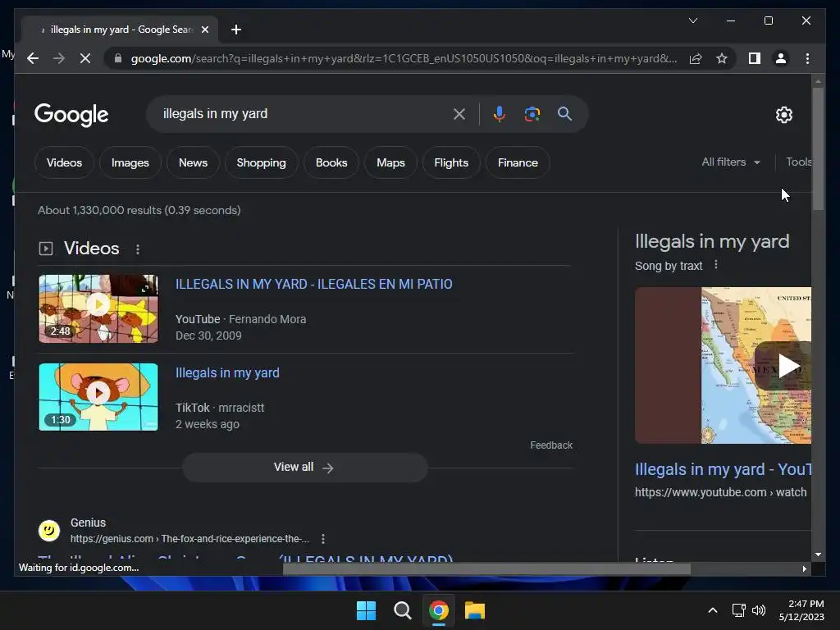
Task: Open Genius result three-dot menu
Action: pos(323,538)
